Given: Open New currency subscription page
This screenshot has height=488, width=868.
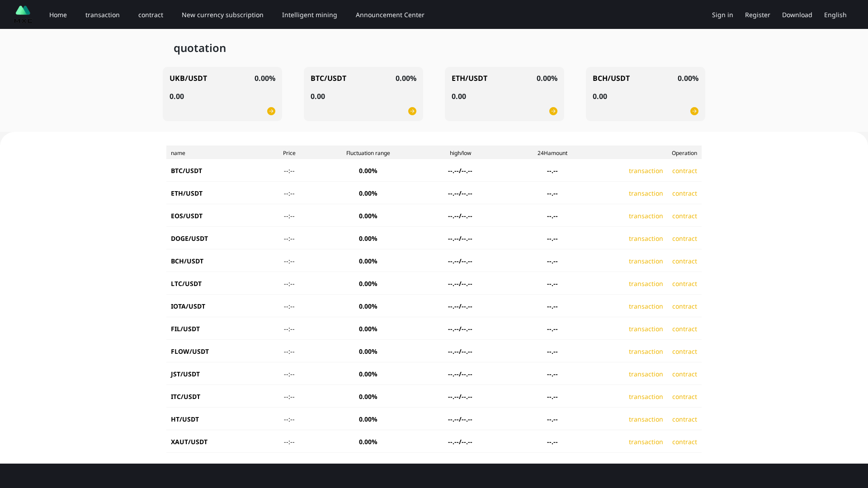Looking at the screenshot, I should (222, 14).
